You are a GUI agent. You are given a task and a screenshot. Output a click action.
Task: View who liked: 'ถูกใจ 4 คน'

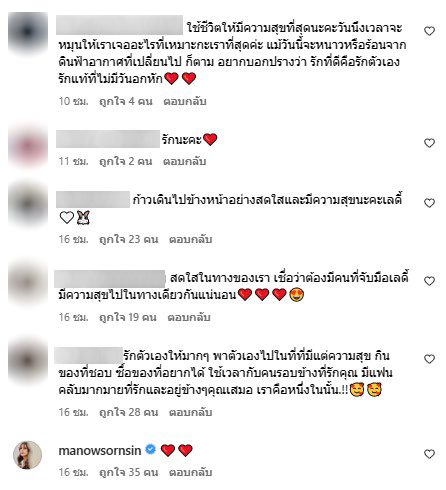point(126,101)
